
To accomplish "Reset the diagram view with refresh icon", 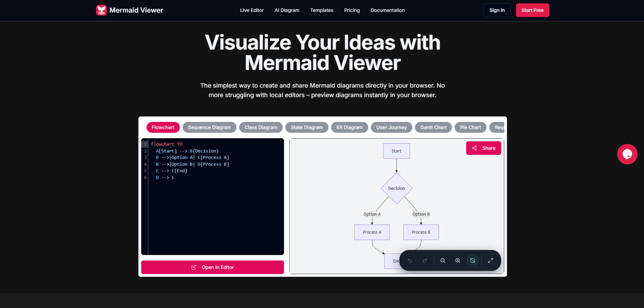I will click(x=472, y=260).
